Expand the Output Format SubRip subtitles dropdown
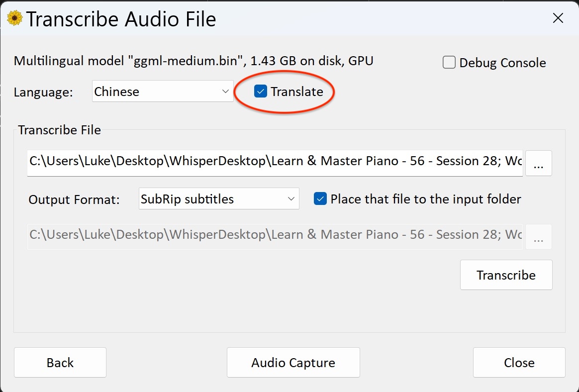The height and width of the screenshot is (392, 579). pyautogui.click(x=219, y=199)
